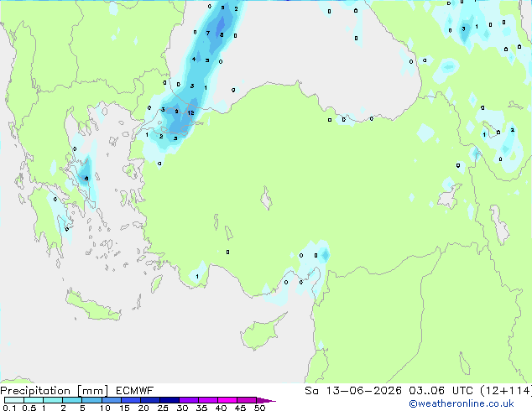Image resolution: width=532 pixels, height=411 pixels.
Task: Click the 1–2 mm legend color swatch
Action: 53,400
